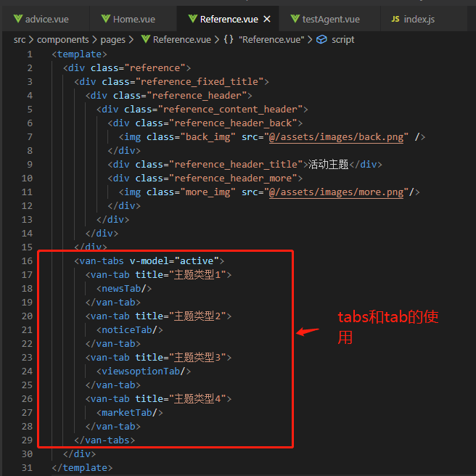
Task: Select the Reference.vue editor tab
Action: 229,19
